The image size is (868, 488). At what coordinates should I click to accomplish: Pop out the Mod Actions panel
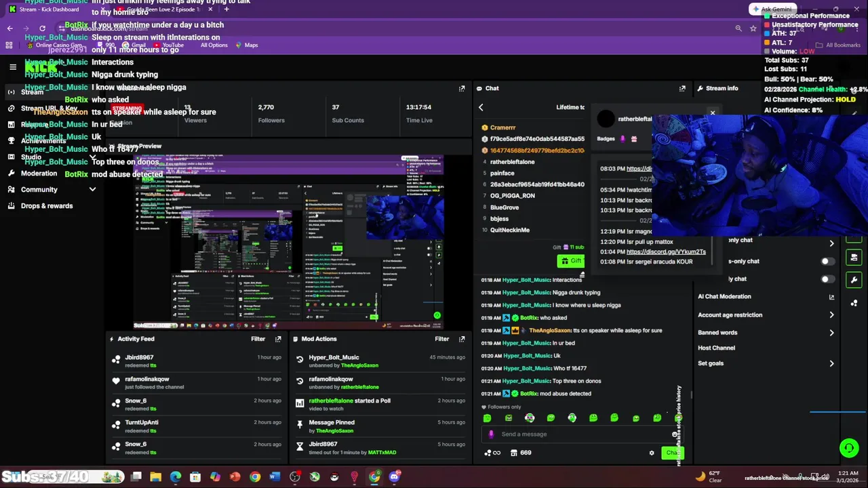(x=462, y=339)
